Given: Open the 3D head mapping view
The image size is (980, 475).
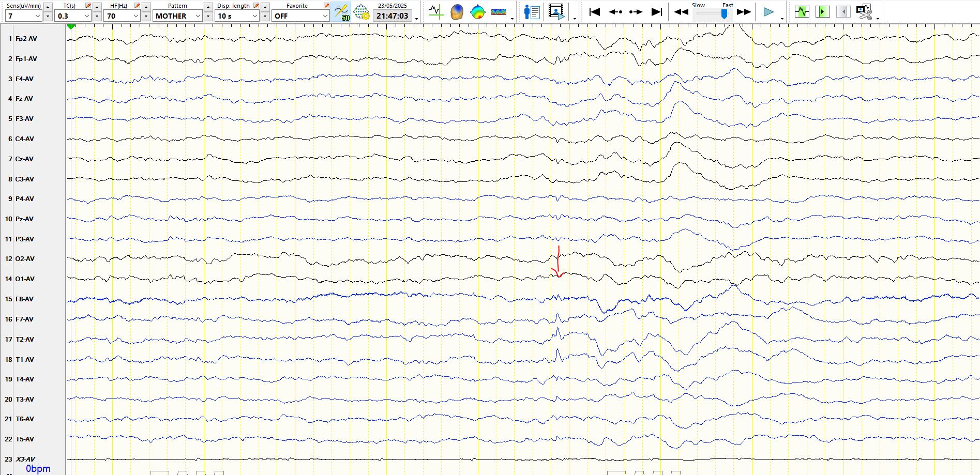Looking at the screenshot, I should tap(457, 11).
